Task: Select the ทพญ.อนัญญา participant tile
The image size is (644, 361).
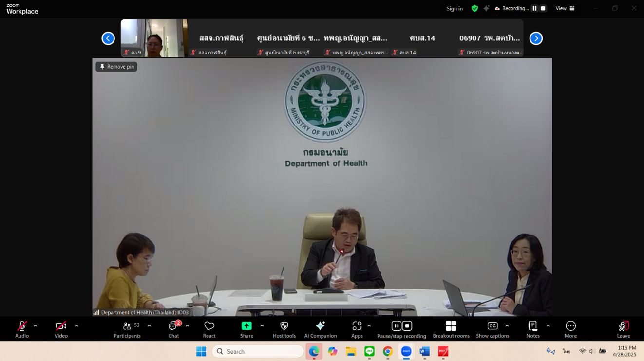Action: pyautogui.click(x=356, y=38)
